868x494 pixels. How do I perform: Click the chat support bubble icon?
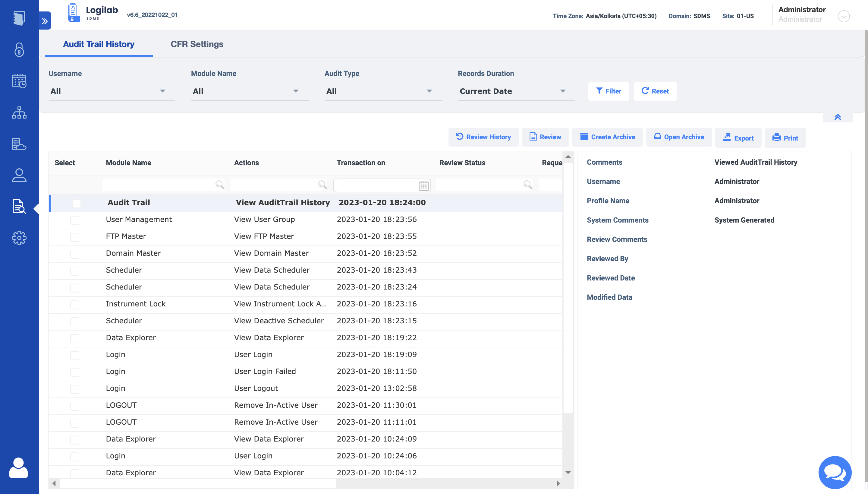coord(835,472)
